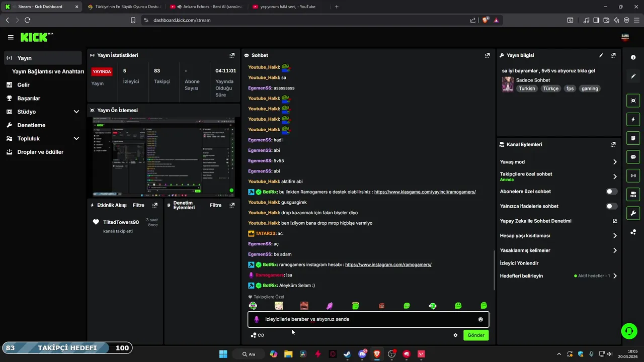Pop out the Etkinlik Akışı panel
This screenshot has width=644, height=362.
pos(155,205)
